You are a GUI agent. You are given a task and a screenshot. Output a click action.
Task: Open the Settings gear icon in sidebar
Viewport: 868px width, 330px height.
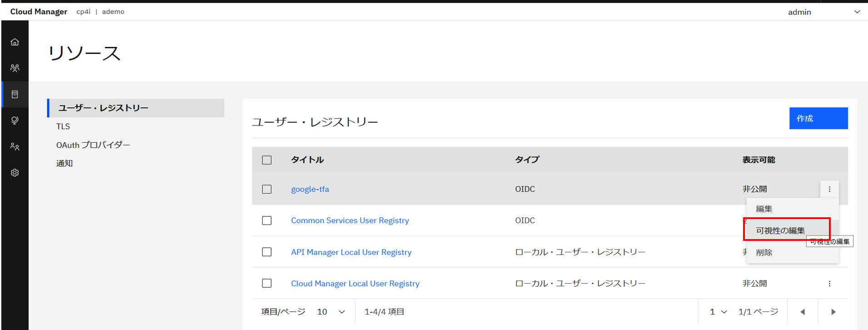(15, 173)
